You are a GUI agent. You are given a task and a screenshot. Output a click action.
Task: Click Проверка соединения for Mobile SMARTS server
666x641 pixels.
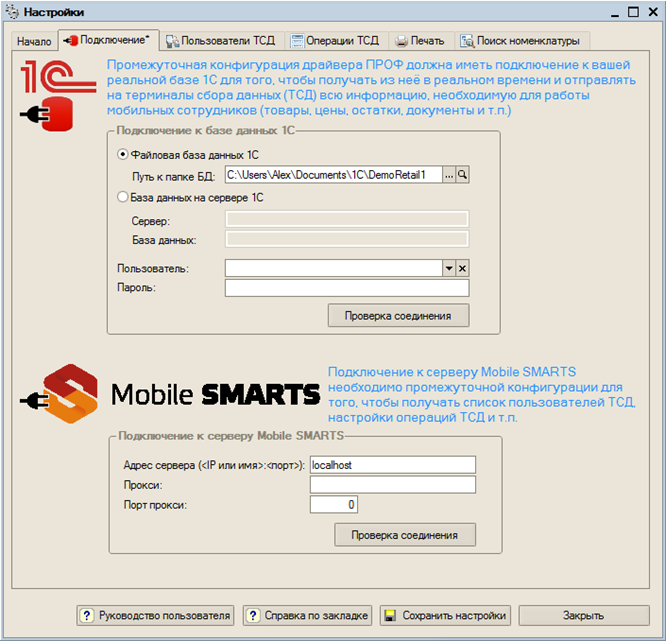tap(405, 535)
